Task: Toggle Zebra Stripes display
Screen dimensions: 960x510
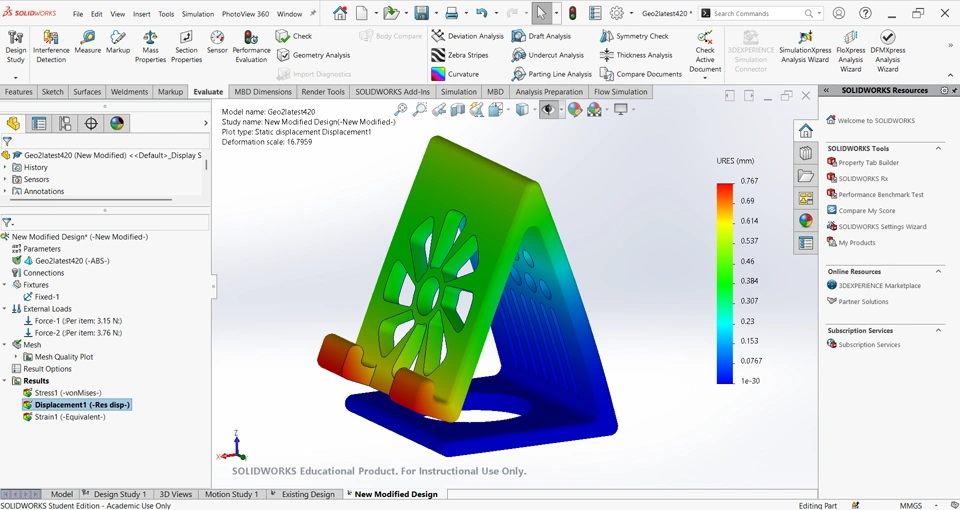Action: (460, 55)
